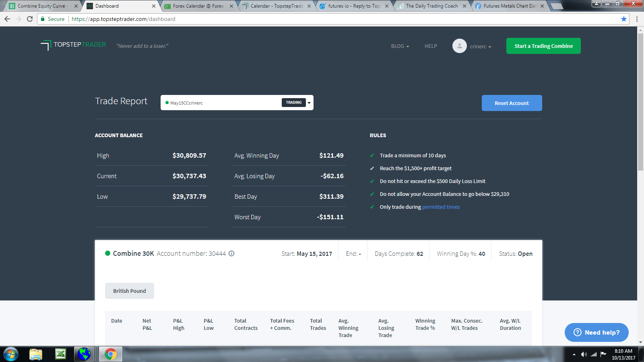Click the user avatar icon

pyautogui.click(x=459, y=46)
